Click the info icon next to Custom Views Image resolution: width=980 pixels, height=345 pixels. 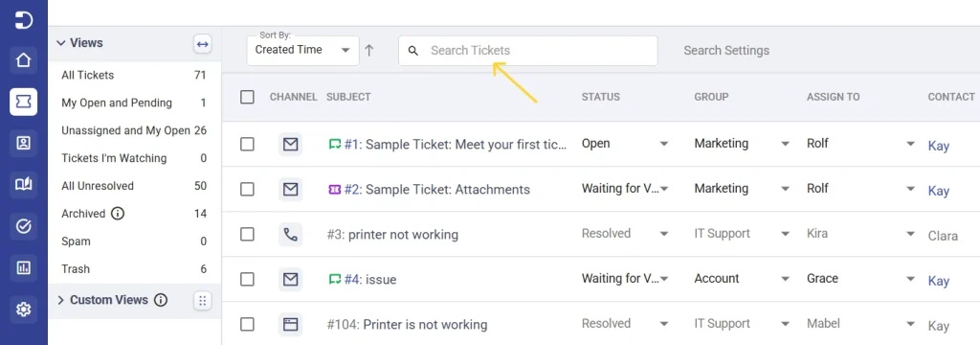[161, 300]
